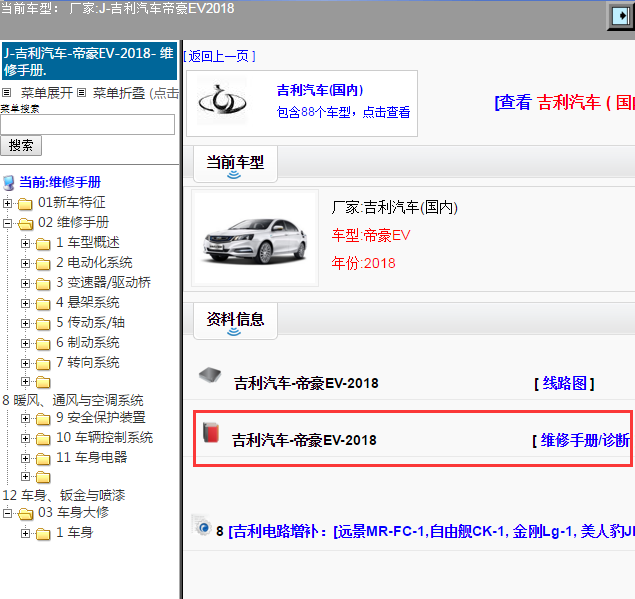635x599 pixels.
Task: Click the document icon beside 吉利电路增补
Action: [202, 526]
